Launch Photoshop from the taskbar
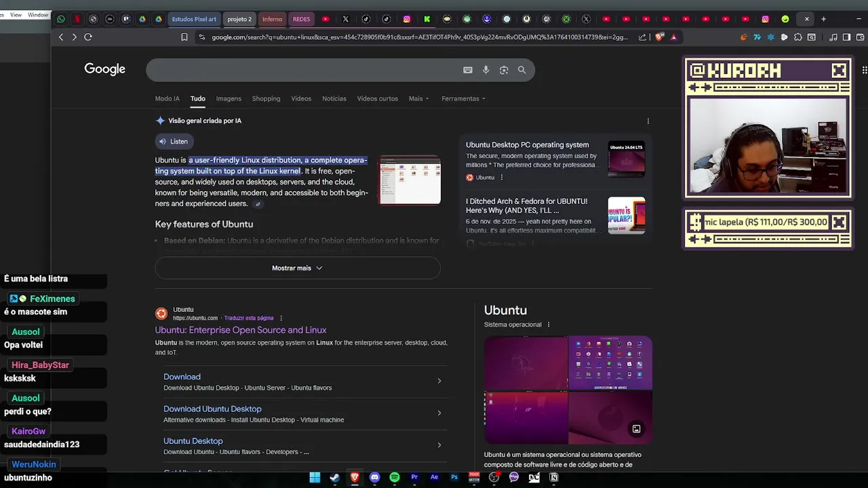 click(x=454, y=477)
